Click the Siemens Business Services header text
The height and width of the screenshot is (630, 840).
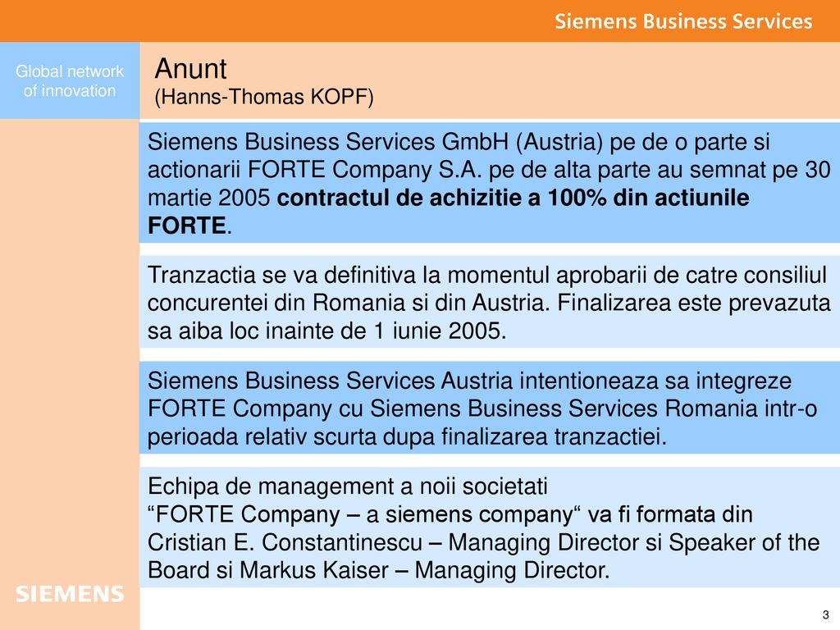click(683, 21)
